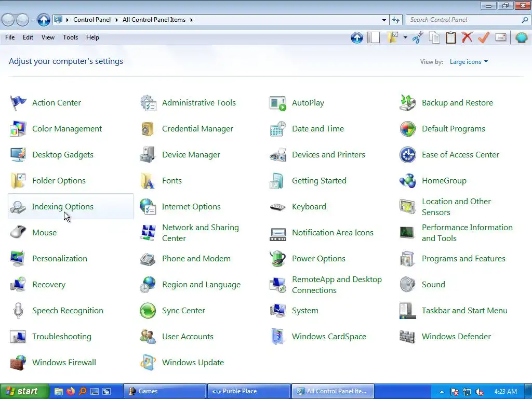
Task: Open the View menu
Action: tap(48, 37)
